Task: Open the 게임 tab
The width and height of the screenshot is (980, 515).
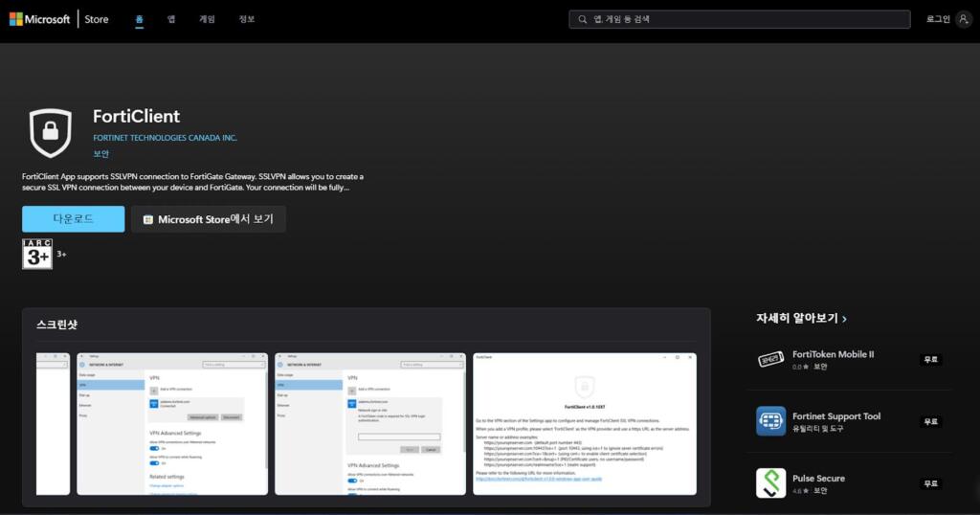Action: click(207, 19)
